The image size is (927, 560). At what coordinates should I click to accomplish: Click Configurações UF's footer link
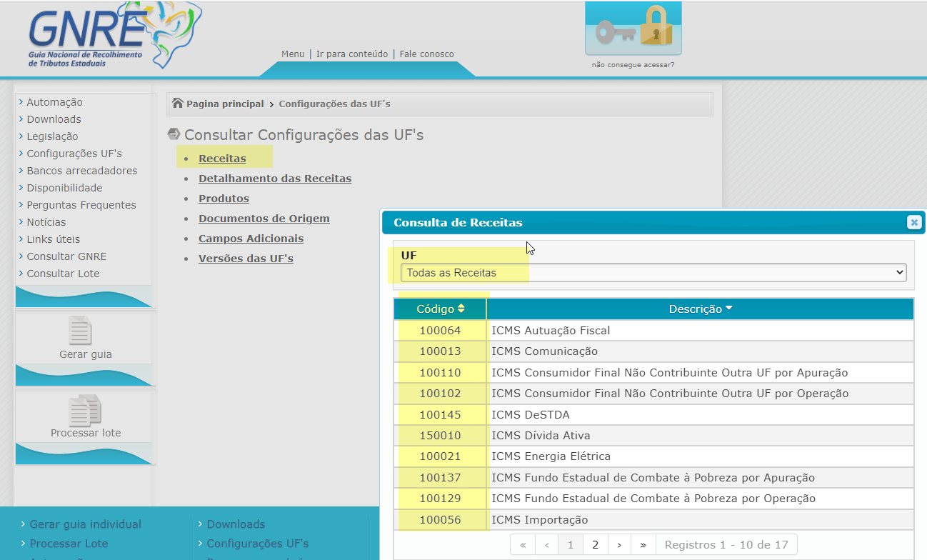click(x=258, y=544)
